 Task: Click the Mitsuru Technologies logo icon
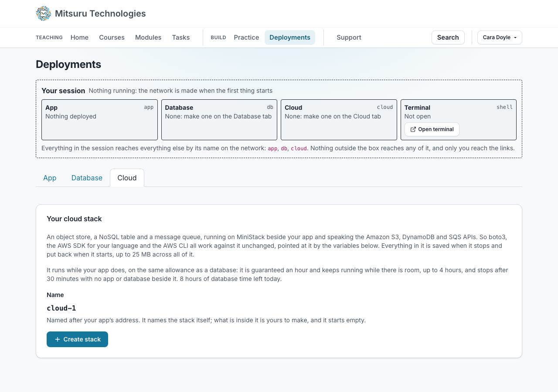[x=44, y=14]
